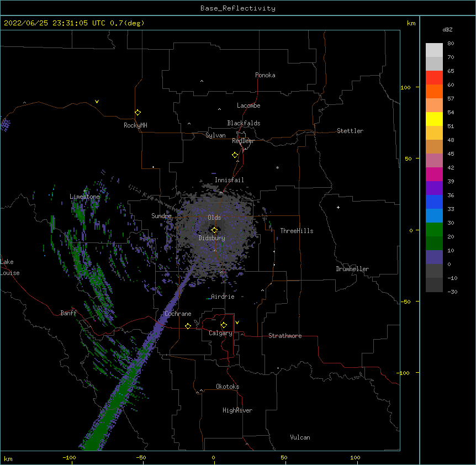
Task: Click the dBZ legend heading
Action: click(x=447, y=29)
